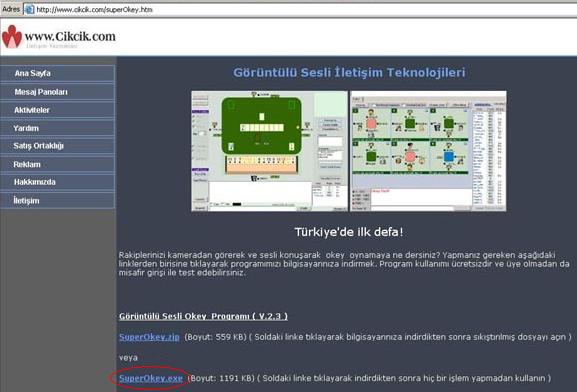This screenshot has height=392, width=577.
Task: Open the Yardım sidebar entry
Action: click(57, 128)
